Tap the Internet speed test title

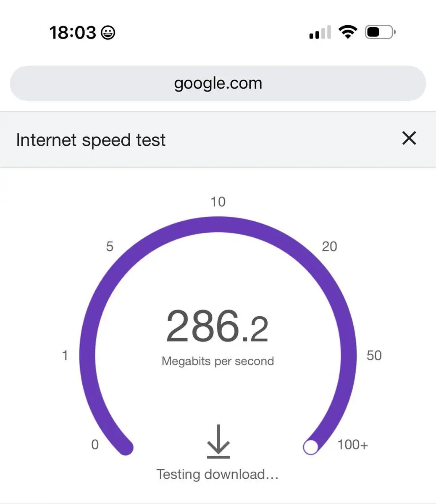tap(91, 140)
